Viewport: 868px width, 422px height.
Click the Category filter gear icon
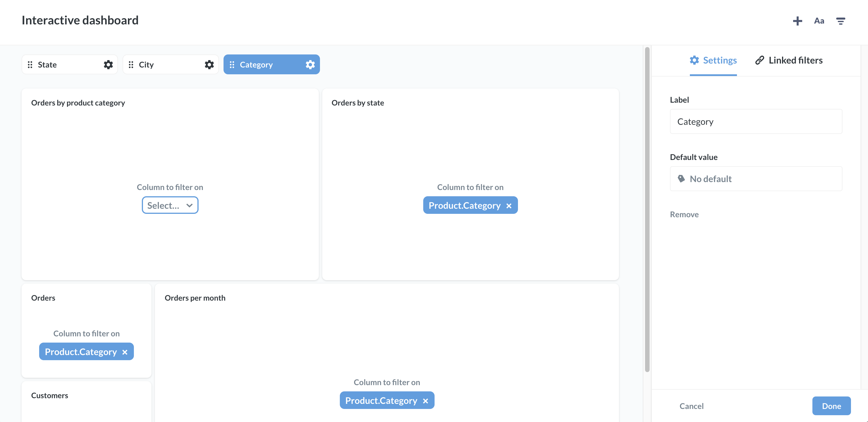pyautogui.click(x=310, y=64)
